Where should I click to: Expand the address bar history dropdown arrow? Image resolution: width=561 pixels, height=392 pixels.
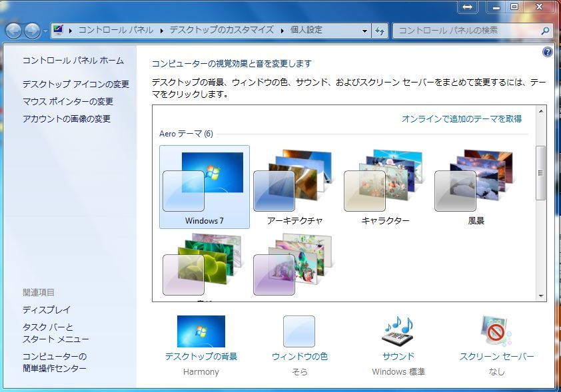point(364,31)
